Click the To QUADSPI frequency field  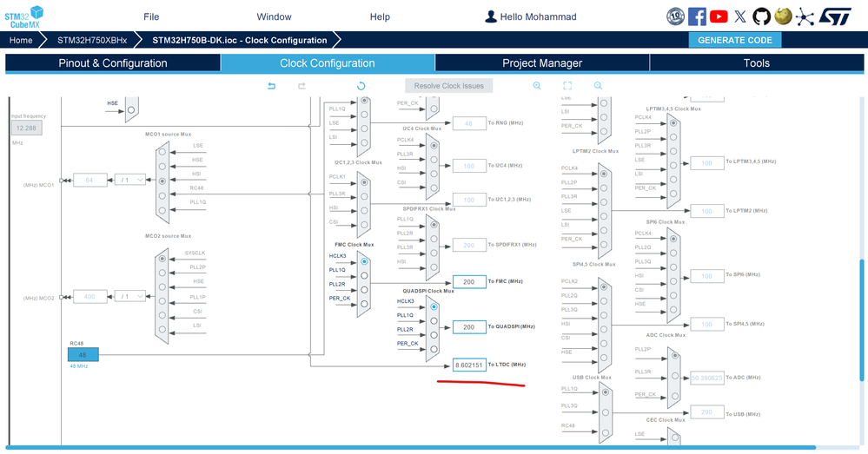[x=469, y=326]
